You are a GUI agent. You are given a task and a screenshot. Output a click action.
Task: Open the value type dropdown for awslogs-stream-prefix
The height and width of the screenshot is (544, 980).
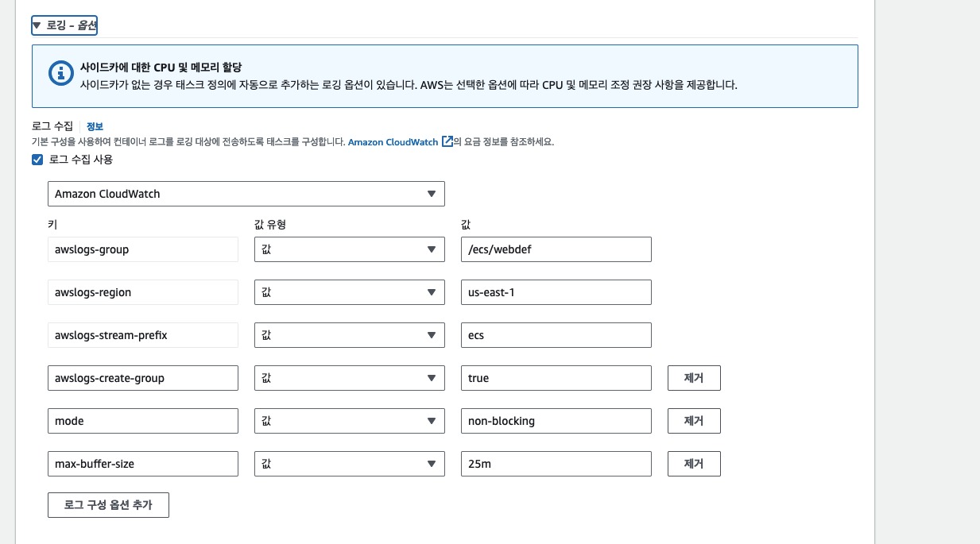[350, 335]
